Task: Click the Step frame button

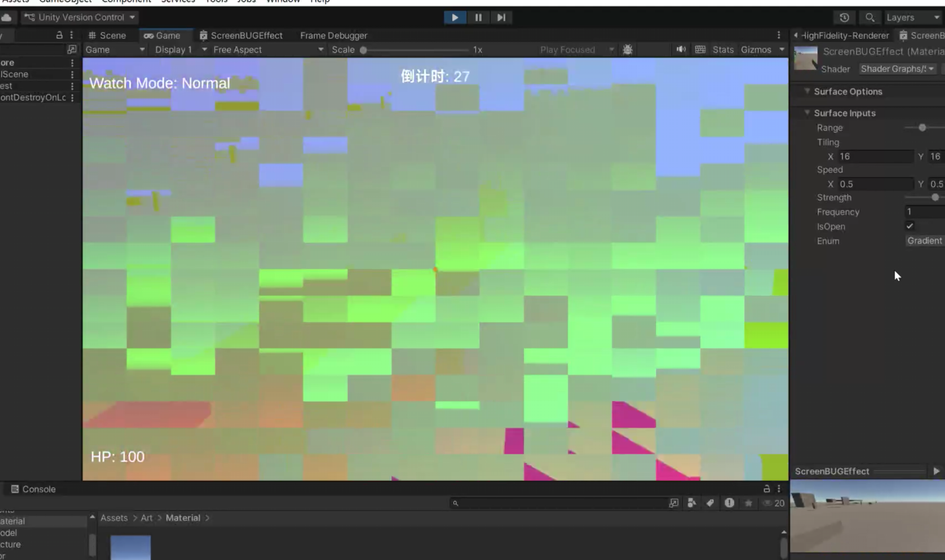Action: coord(501,18)
